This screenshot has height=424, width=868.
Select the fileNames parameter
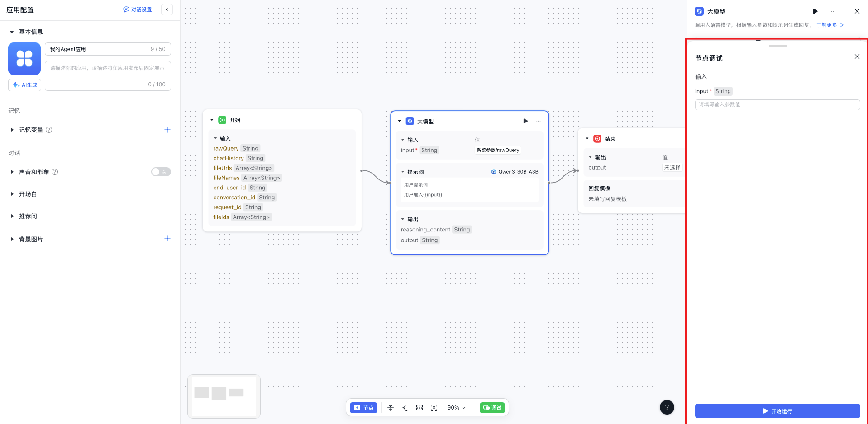point(226,178)
